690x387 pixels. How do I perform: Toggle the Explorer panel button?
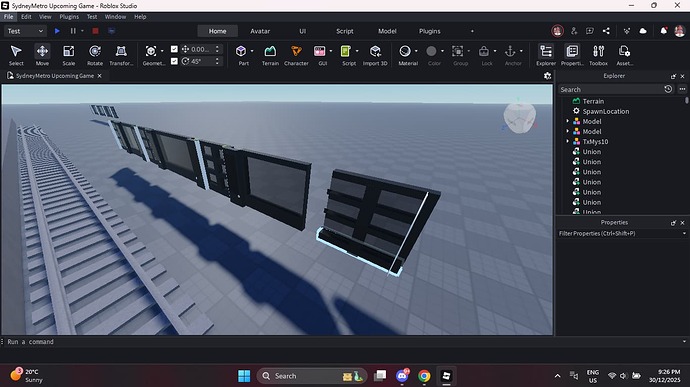(x=546, y=55)
